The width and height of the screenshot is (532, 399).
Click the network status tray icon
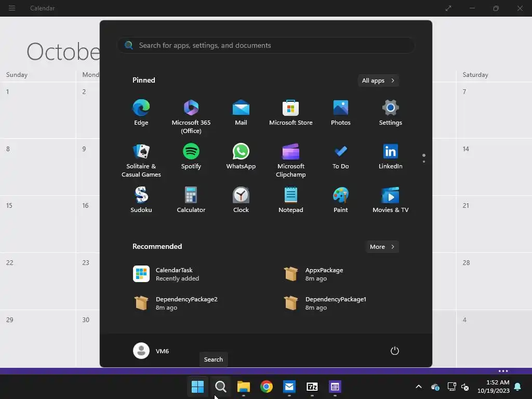tap(451, 387)
